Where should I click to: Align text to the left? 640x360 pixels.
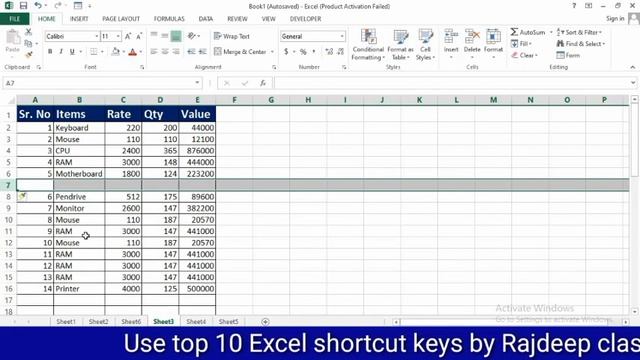coord(154,52)
